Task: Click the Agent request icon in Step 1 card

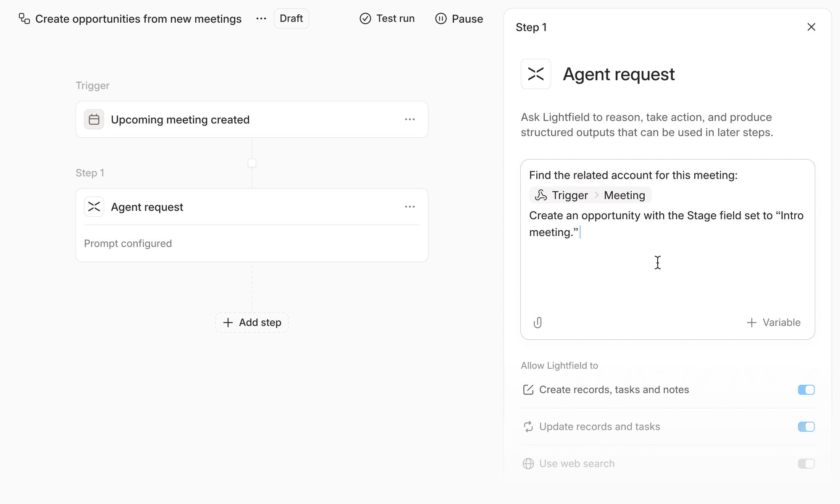Action: tap(94, 207)
